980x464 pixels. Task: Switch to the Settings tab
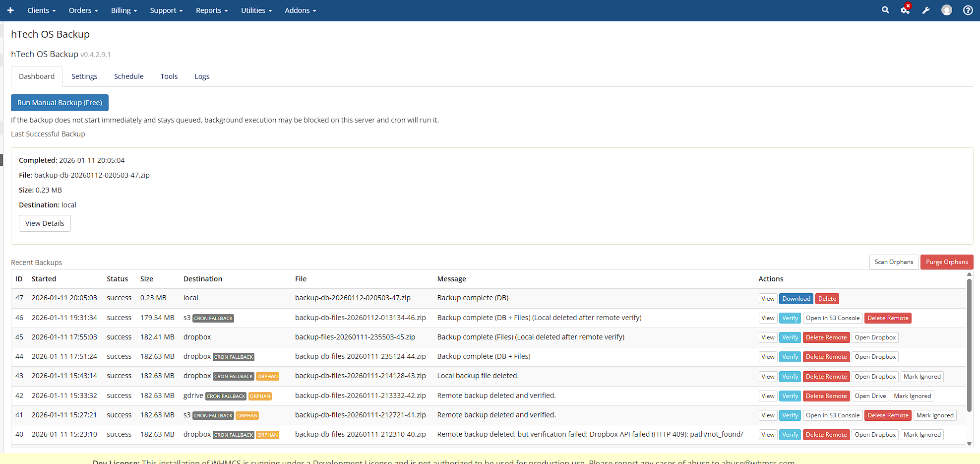84,76
